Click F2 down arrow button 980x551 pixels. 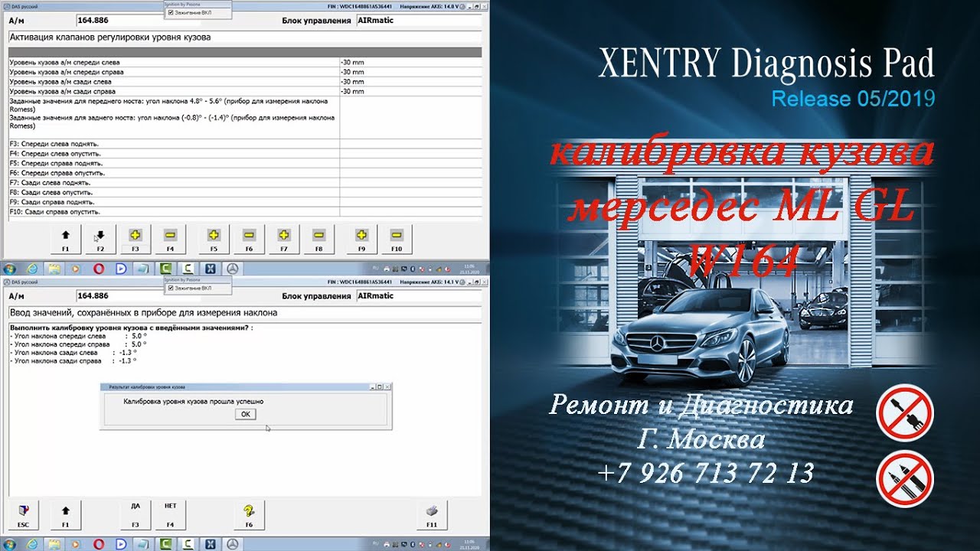[100, 240]
